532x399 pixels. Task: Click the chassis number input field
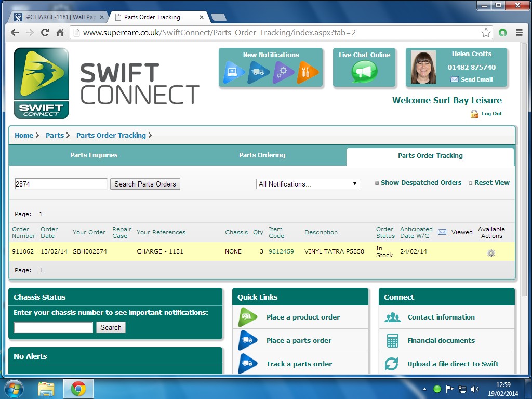click(x=53, y=327)
